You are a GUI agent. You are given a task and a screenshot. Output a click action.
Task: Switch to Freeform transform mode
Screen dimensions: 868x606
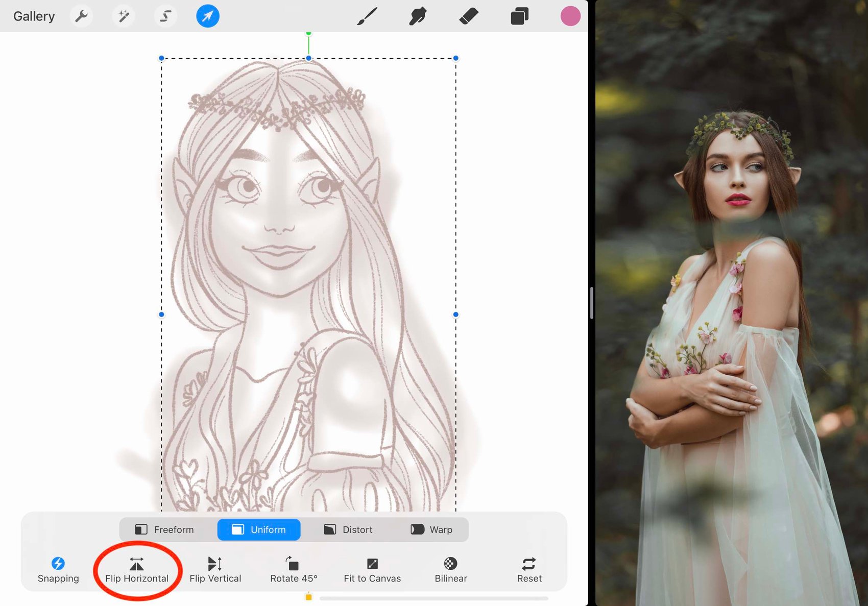point(164,530)
